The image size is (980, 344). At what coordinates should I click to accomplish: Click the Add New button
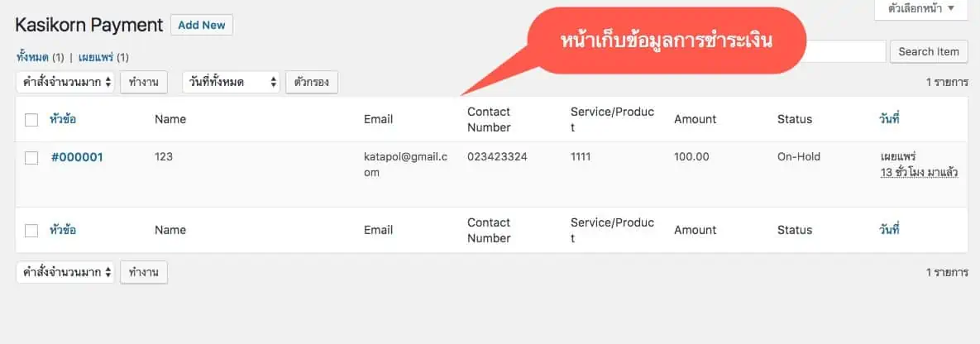(x=201, y=25)
